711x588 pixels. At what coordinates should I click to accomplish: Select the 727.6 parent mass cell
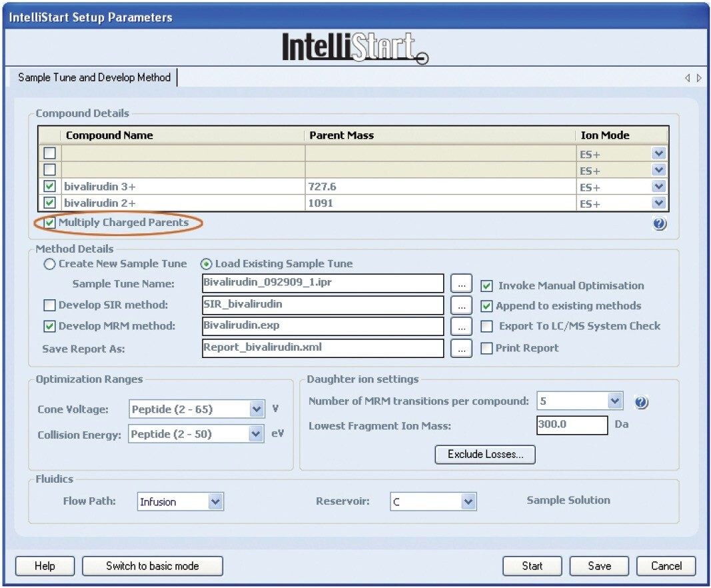click(x=440, y=187)
